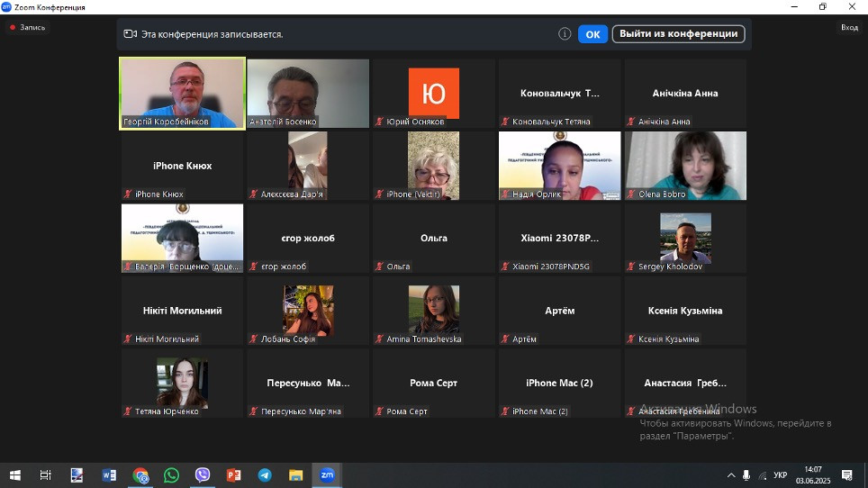The height and width of the screenshot is (488, 868).
Task: Click muted mic icon next to Юрий Осняков
Action: click(x=380, y=122)
